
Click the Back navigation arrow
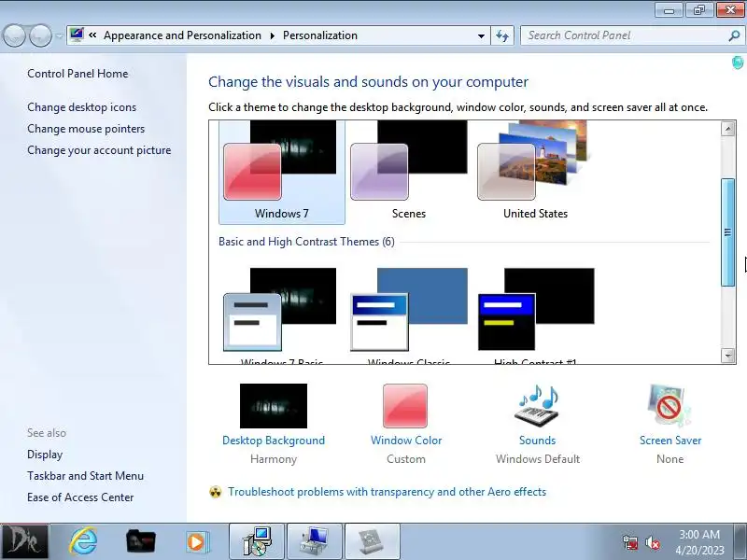(x=14, y=35)
